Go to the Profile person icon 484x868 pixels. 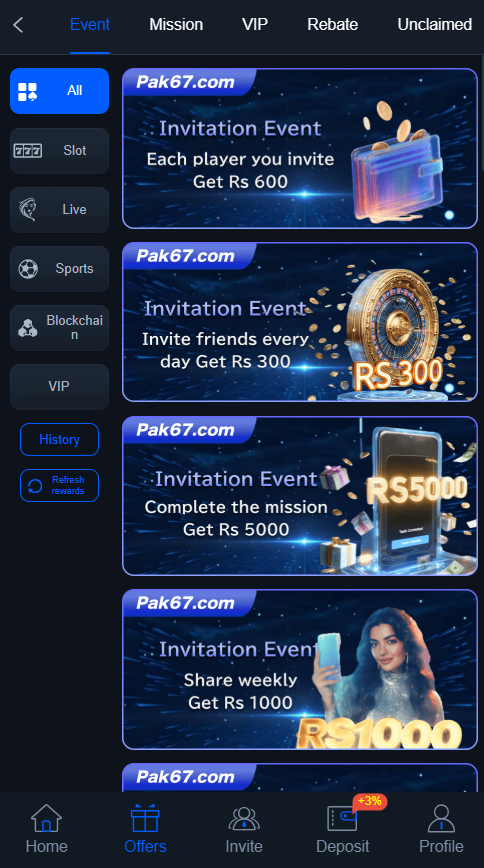tap(441, 818)
